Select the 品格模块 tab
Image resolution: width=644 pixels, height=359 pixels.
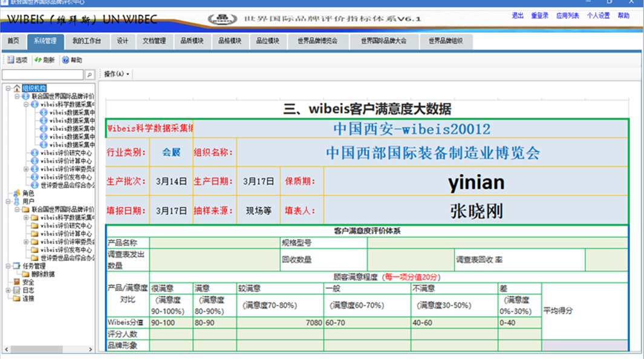(230, 41)
